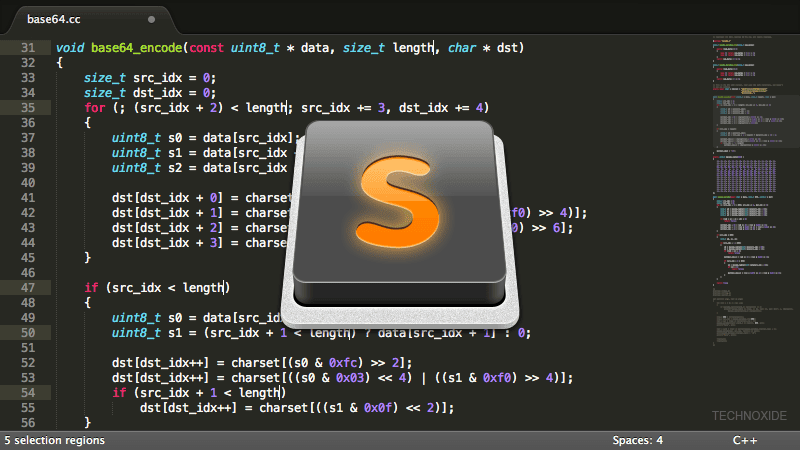Click the '0x03' hex literal on line 53
800x450 pixels.
(350, 378)
